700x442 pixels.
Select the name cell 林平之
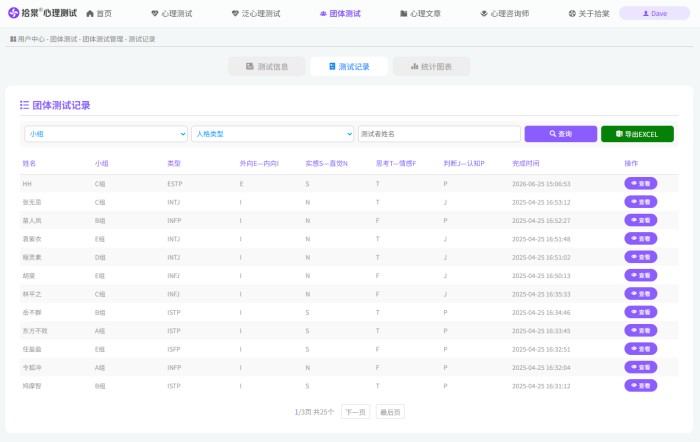(32, 294)
